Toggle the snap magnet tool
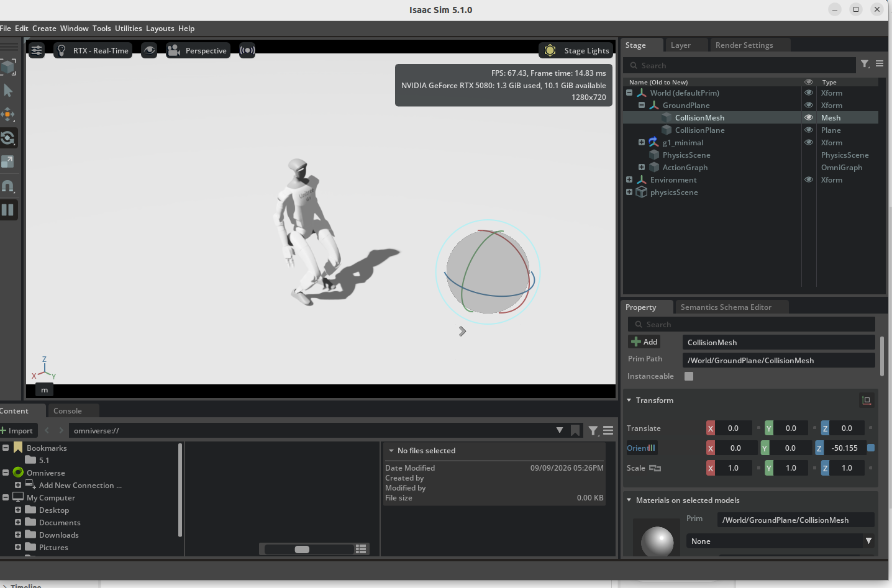892x588 pixels. tap(8, 186)
